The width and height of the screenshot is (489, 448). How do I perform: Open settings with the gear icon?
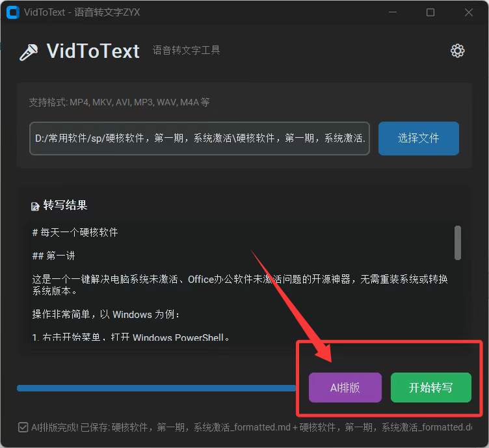coord(458,51)
